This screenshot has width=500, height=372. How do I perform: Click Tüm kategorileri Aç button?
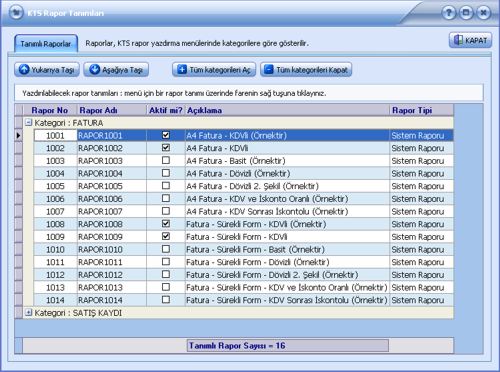pyautogui.click(x=214, y=70)
